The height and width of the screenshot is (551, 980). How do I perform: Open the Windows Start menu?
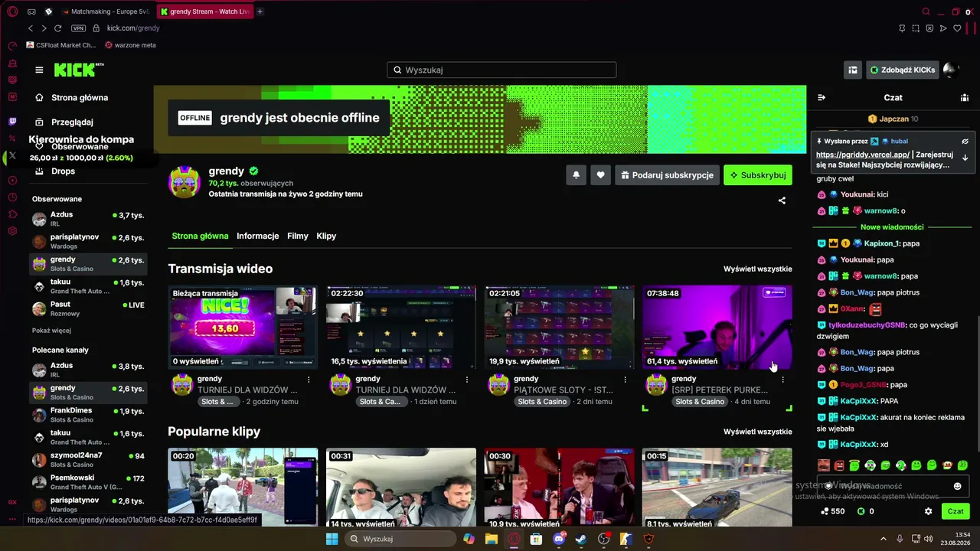click(332, 539)
